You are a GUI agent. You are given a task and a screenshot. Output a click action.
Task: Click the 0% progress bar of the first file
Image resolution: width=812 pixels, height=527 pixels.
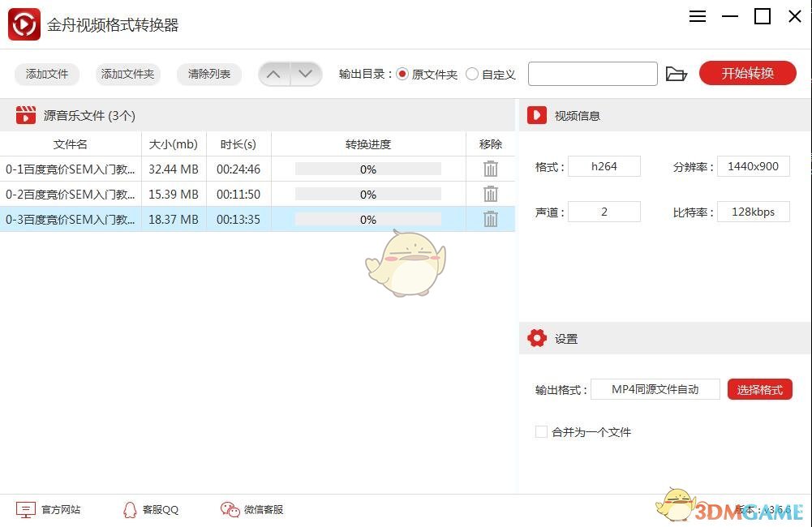coord(367,169)
